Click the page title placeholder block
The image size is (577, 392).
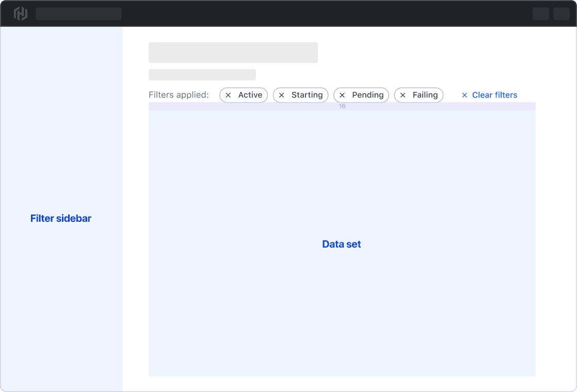[233, 52]
